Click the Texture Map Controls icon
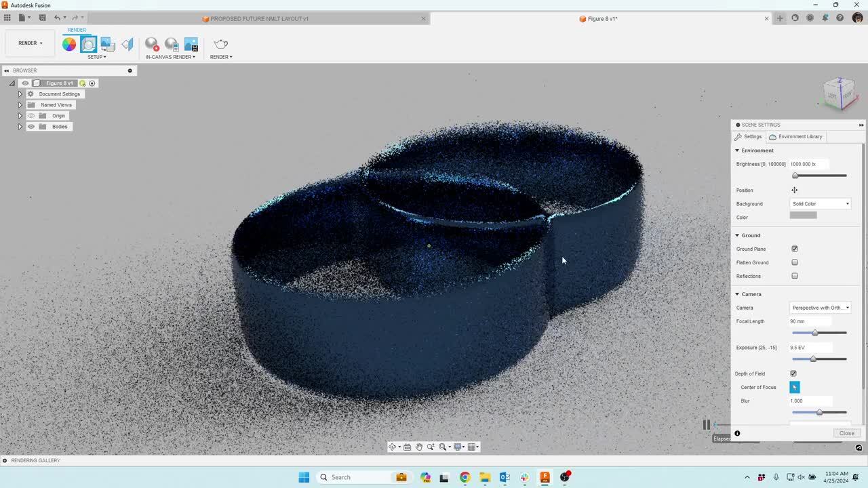Viewport: 868px width, 488px height. pos(127,45)
